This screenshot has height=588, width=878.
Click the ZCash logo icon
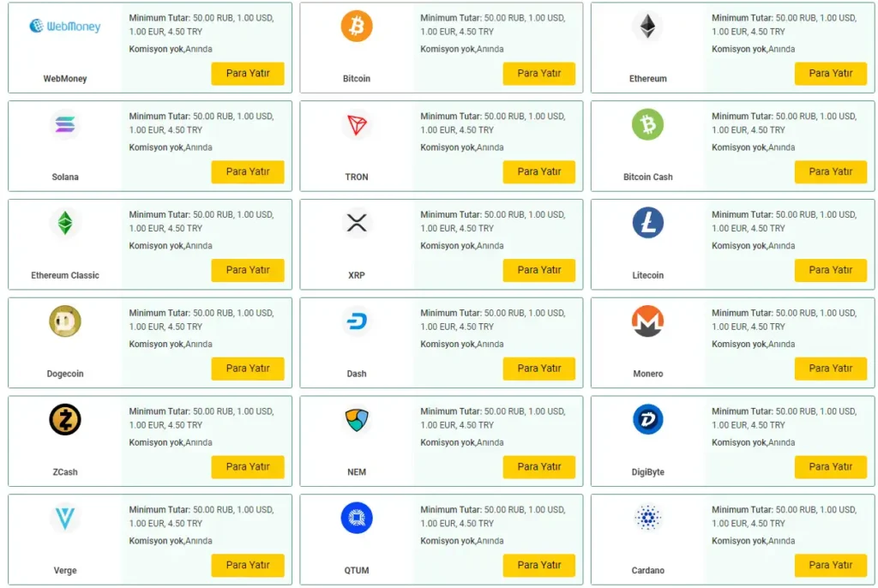click(65, 420)
